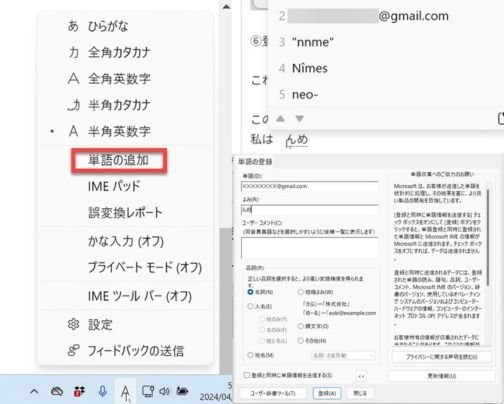Click the blue microphone tray icon
Image resolution: width=504 pixels, height=404 pixels.
point(103,391)
